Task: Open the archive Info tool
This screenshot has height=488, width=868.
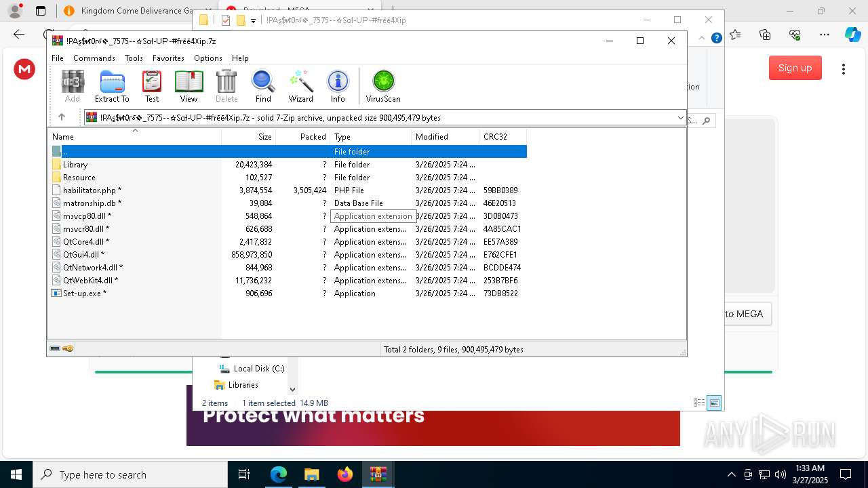Action: (338, 87)
